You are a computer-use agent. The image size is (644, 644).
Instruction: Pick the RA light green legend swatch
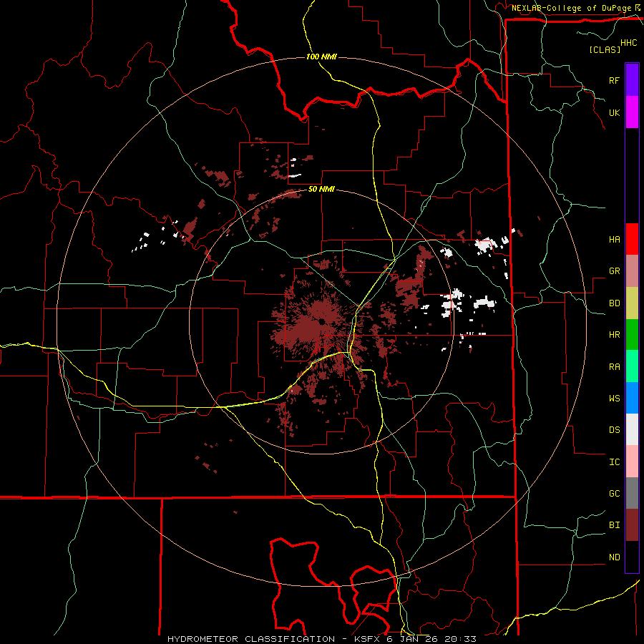pyautogui.click(x=632, y=366)
